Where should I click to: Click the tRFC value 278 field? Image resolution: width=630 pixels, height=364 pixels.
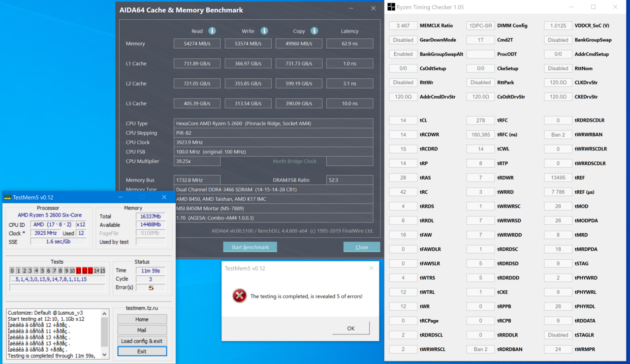click(x=480, y=120)
